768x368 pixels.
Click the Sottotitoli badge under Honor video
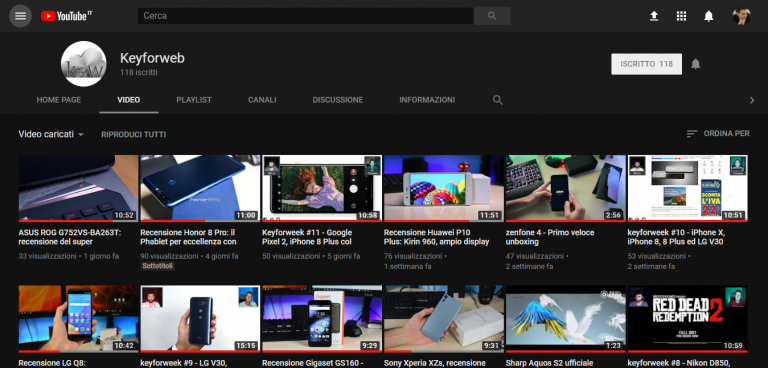[158, 266]
